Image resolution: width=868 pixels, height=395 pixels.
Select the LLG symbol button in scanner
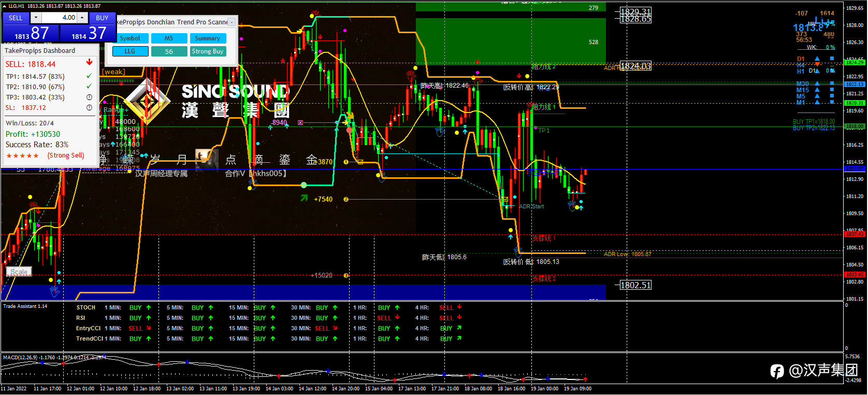click(x=130, y=51)
